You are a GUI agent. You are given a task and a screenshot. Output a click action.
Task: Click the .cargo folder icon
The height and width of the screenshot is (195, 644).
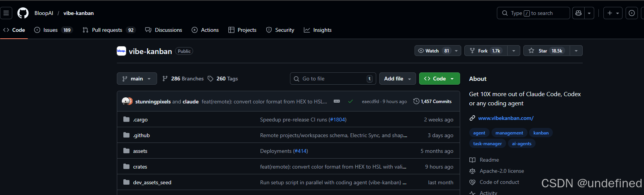tap(126, 119)
